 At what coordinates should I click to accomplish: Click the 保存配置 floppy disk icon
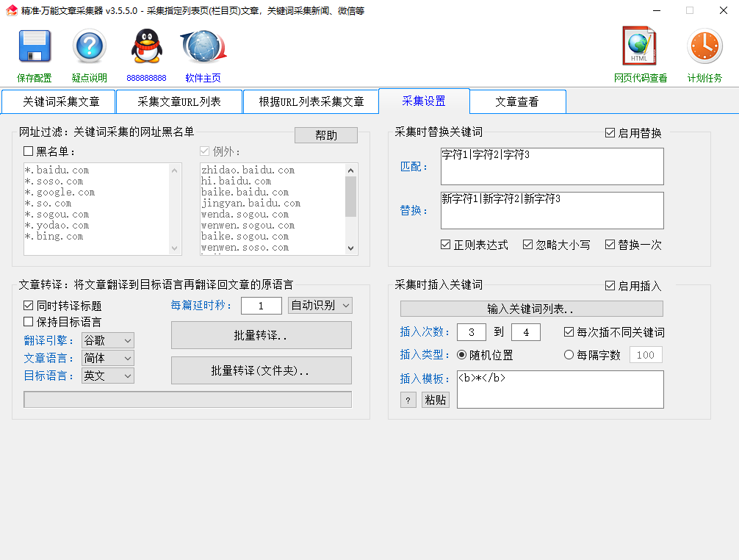(35, 48)
